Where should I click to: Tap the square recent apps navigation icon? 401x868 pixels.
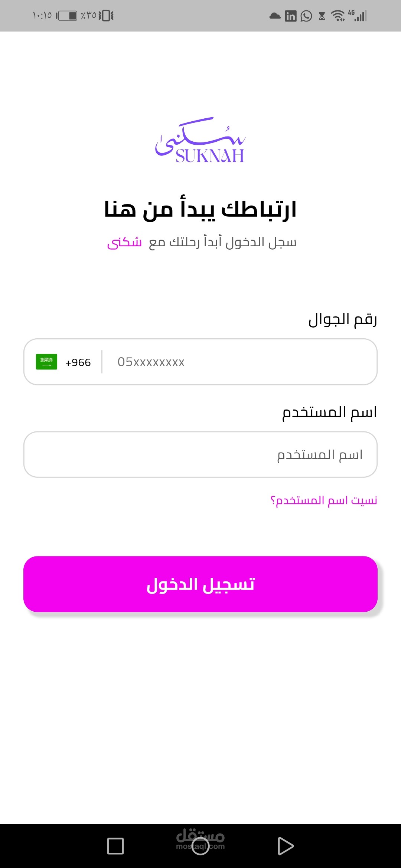pyautogui.click(x=115, y=846)
